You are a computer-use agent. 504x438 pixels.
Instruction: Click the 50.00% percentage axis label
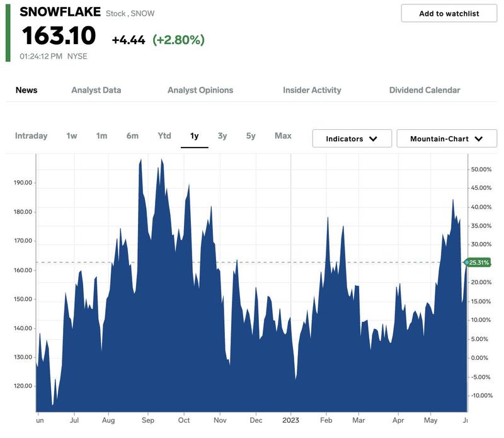(x=481, y=170)
